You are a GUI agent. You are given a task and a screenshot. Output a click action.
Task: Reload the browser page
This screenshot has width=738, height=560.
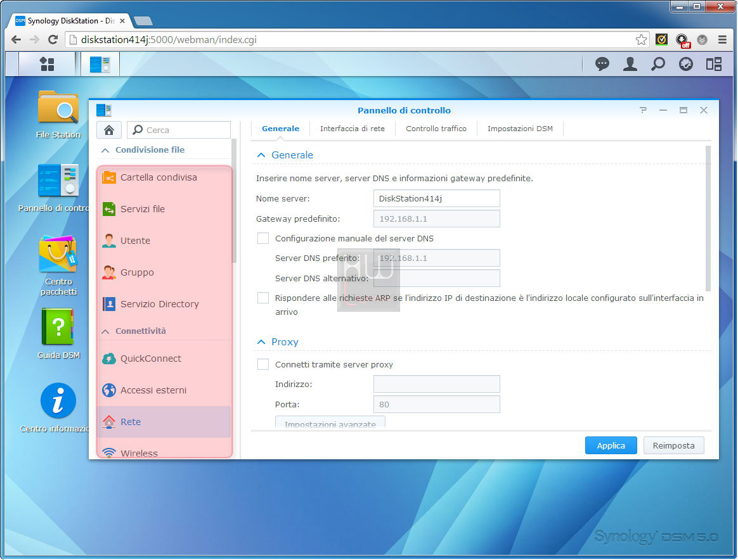(x=53, y=39)
